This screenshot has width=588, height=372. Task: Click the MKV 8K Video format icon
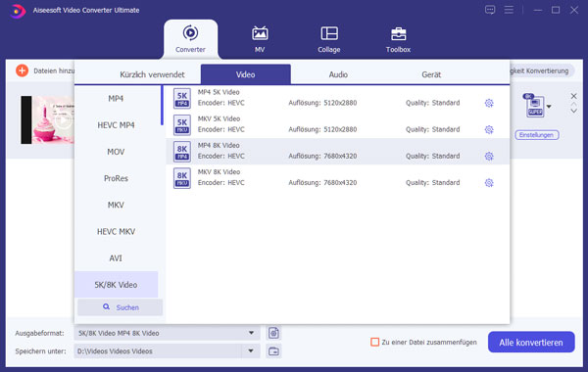[x=182, y=178]
